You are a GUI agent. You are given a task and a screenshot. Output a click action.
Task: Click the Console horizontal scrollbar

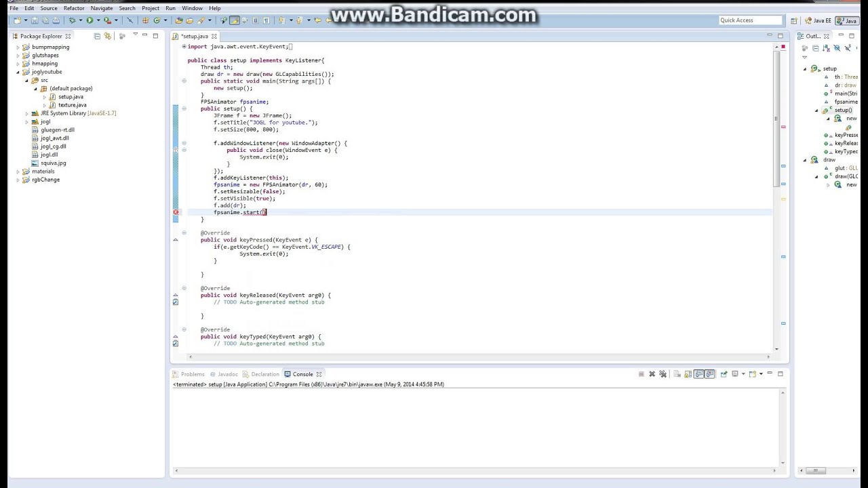coord(475,470)
